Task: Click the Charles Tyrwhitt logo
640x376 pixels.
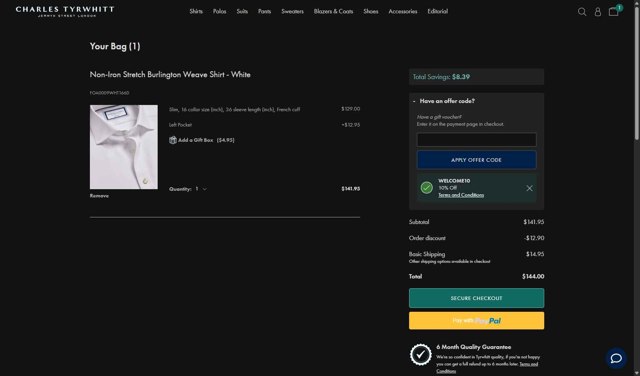Action: (x=65, y=11)
